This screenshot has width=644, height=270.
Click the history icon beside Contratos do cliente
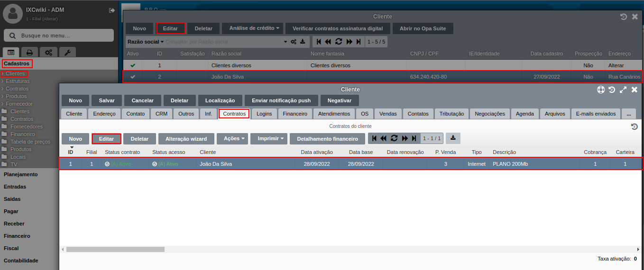coord(634,126)
